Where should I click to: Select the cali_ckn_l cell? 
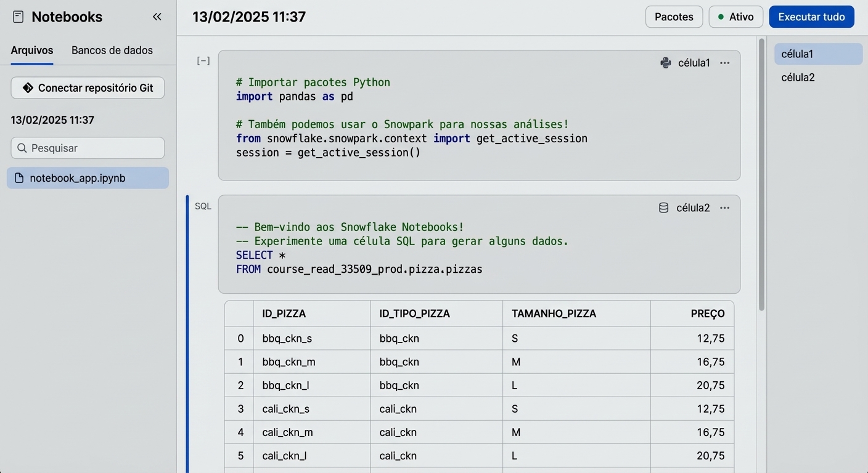pos(311,456)
